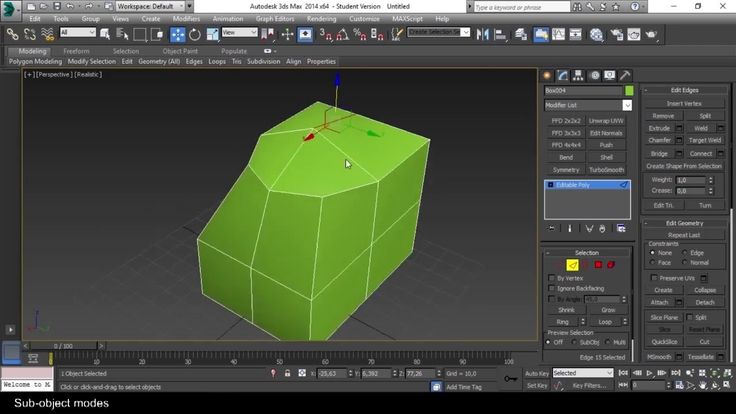Click the green object color swatch
The image size is (736, 414).
point(629,90)
